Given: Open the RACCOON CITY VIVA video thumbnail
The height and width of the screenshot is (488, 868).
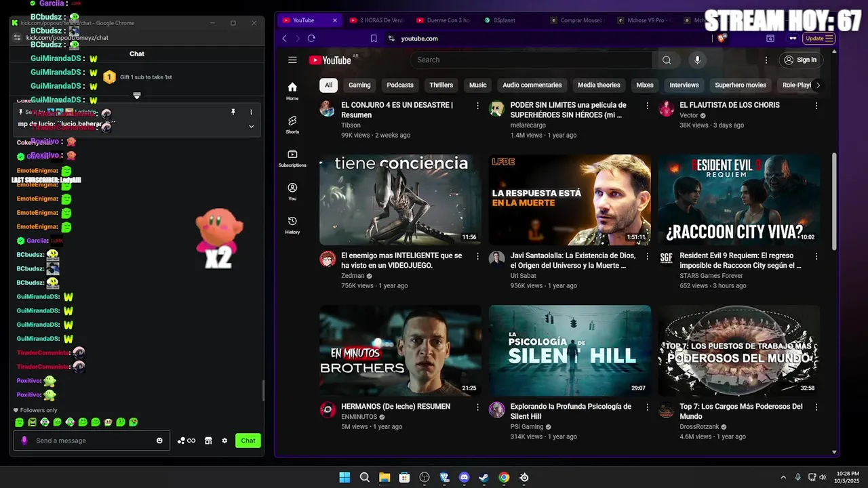Looking at the screenshot, I should pos(739,200).
